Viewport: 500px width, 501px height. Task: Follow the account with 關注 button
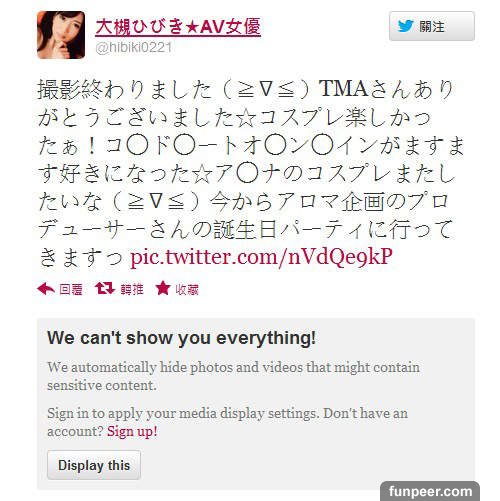(x=432, y=26)
